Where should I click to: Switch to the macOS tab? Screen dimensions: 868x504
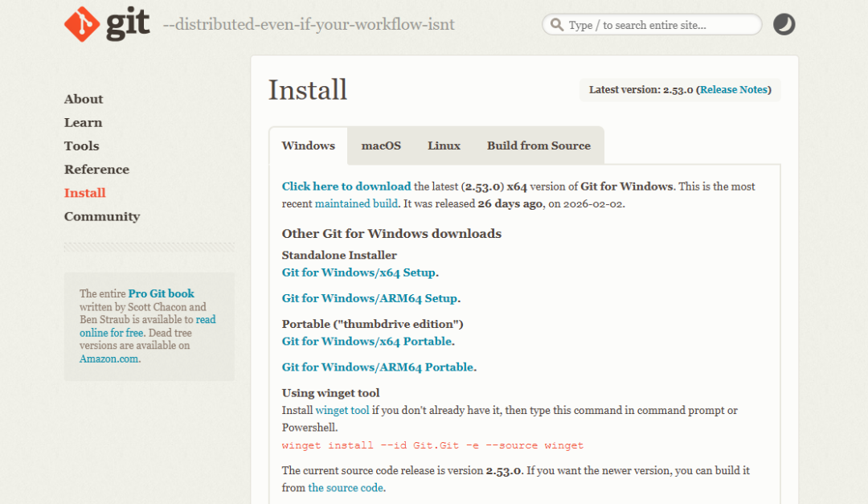click(381, 145)
